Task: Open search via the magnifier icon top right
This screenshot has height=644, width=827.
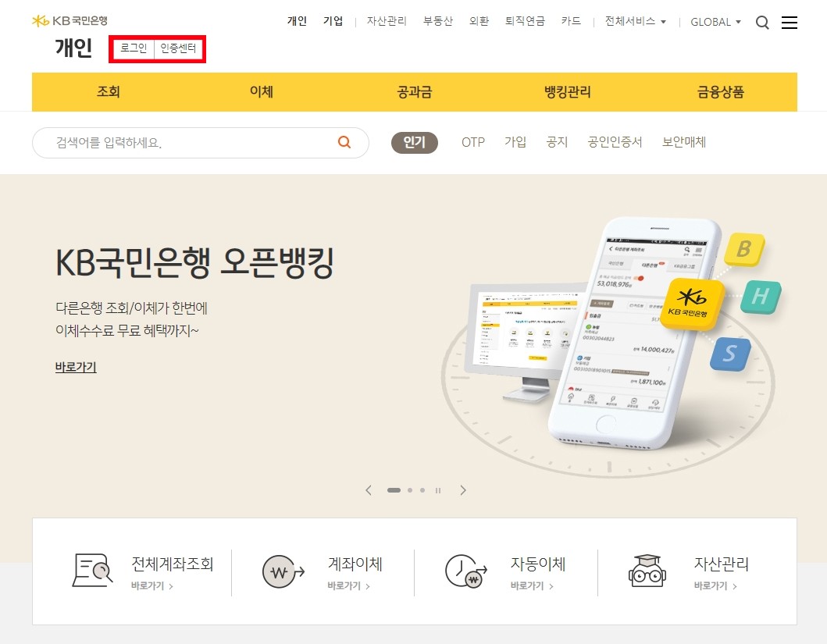Action: click(x=762, y=23)
